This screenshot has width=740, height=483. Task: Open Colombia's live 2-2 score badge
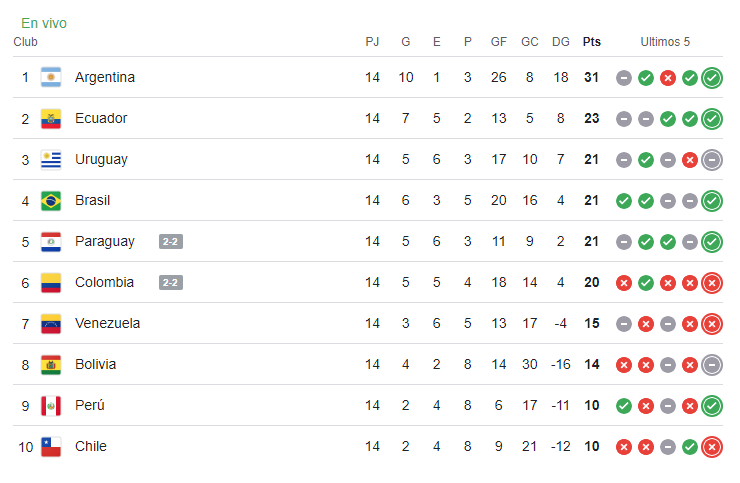click(x=170, y=282)
